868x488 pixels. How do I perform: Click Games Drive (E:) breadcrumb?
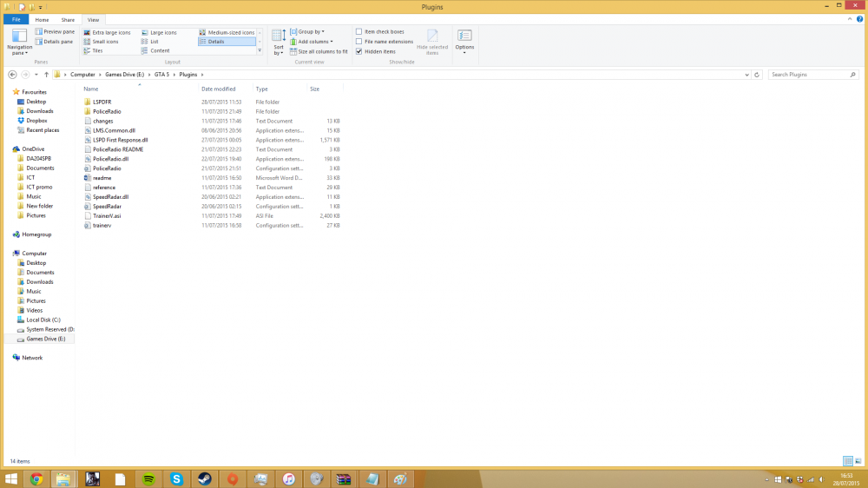124,74
